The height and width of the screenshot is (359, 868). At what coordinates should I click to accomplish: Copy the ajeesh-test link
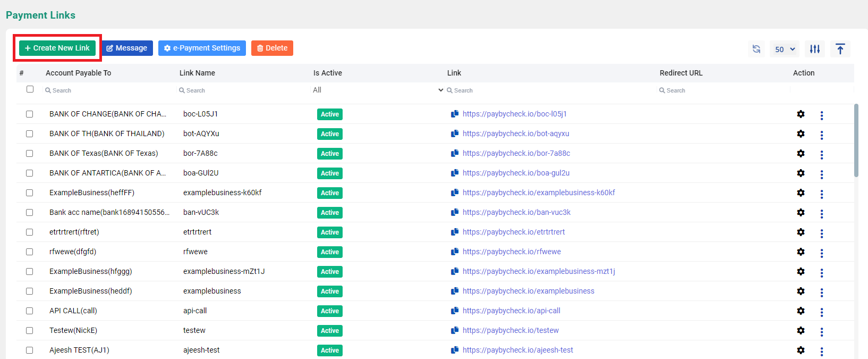[x=455, y=350]
